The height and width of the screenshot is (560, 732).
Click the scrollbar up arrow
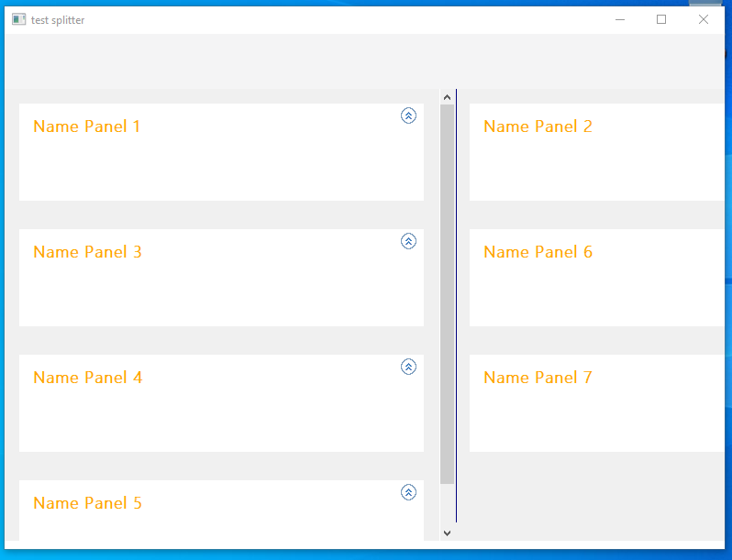click(x=448, y=97)
